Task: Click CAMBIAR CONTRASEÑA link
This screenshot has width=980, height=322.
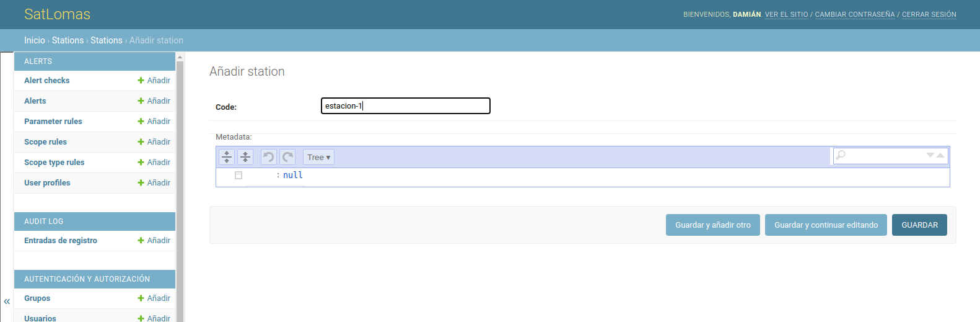Action: pyautogui.click(x=855, y=14)
